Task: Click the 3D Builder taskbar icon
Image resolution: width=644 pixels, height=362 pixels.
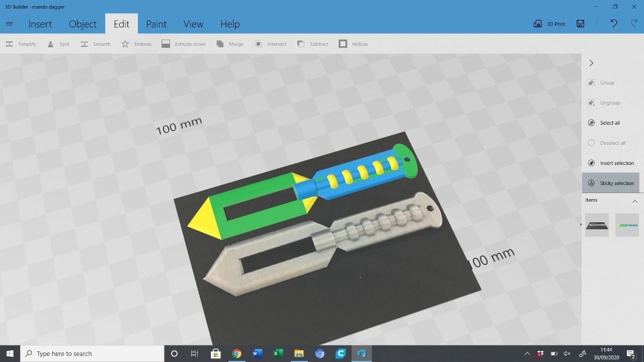Action: [x=361, y=353]
